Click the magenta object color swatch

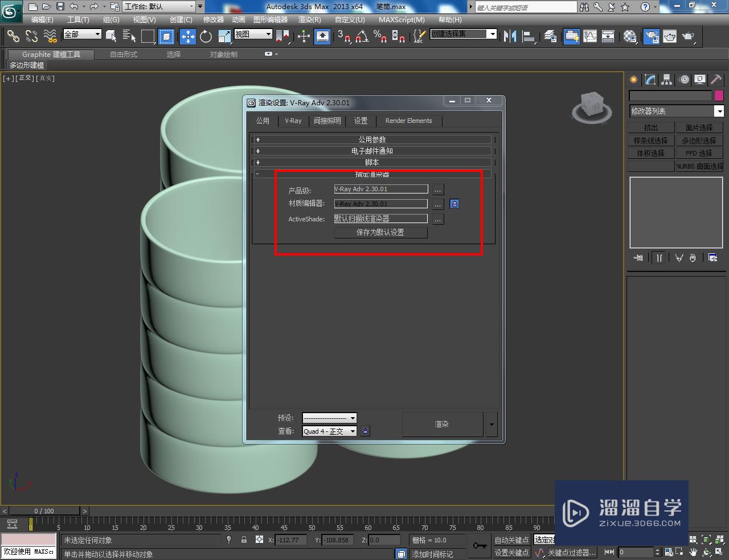click(x=719, y=96)
